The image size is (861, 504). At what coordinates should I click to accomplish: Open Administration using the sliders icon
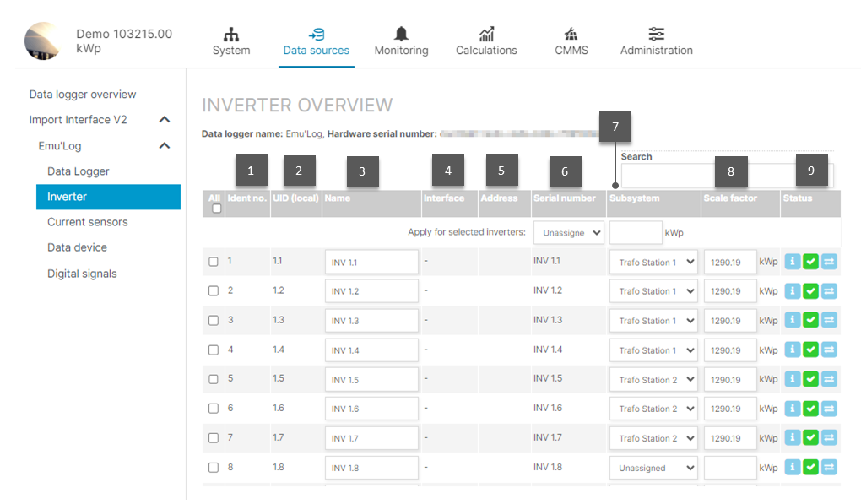[656, 35]
